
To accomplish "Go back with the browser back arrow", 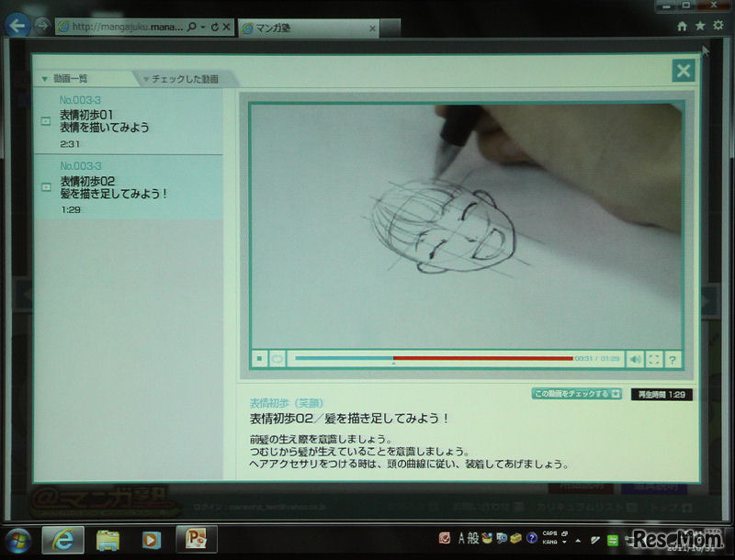I will [17, 26].
